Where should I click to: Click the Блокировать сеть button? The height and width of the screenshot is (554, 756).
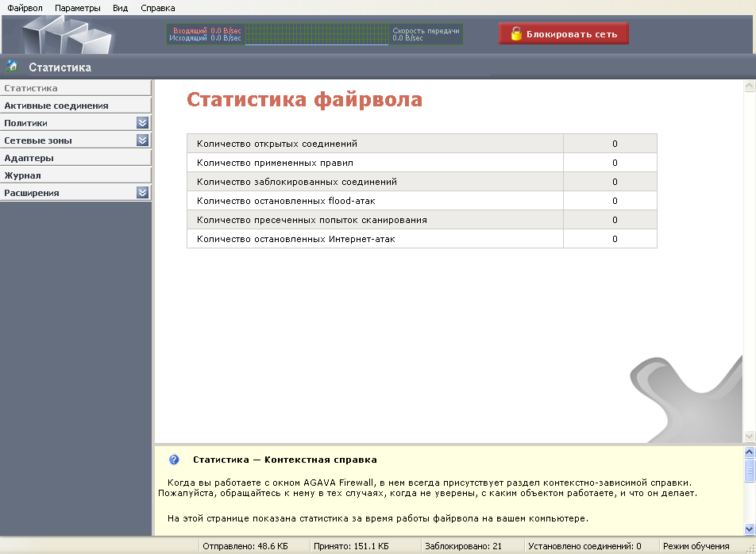pos(564,33)
